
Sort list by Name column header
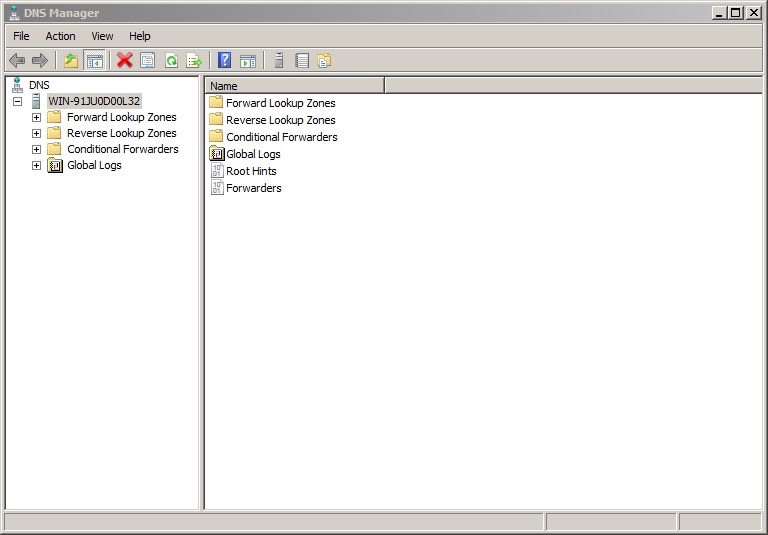(x=295, y=86)
